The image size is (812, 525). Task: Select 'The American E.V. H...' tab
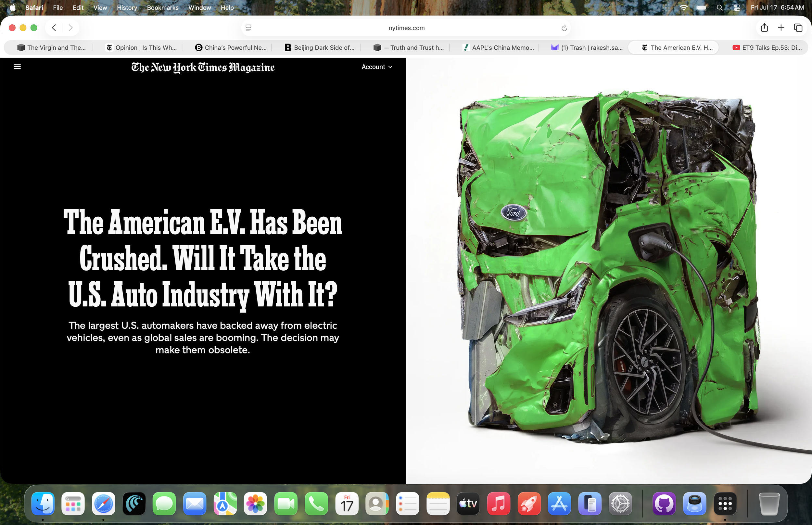point(674,48)
